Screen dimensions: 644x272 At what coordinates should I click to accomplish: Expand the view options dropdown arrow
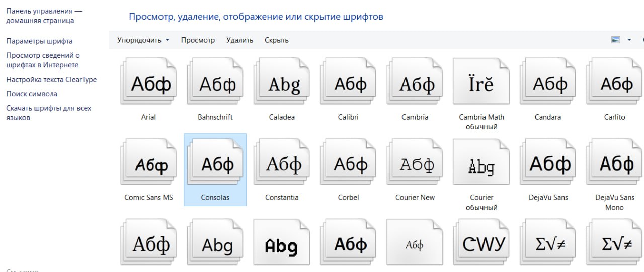click(x=629, y=40)
